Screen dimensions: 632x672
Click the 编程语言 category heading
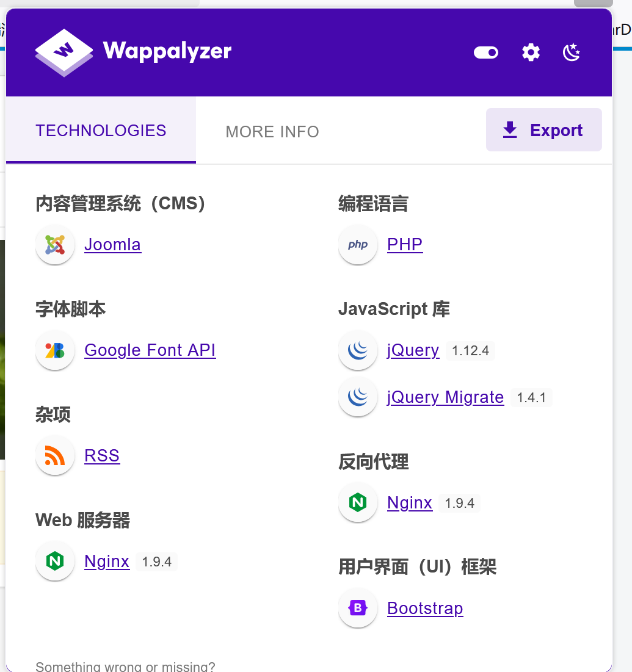tap(373, 203)
